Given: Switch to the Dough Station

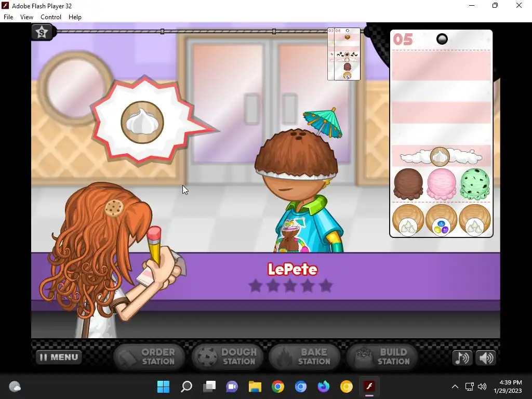Looking at the screenshot, I should 228,357.
